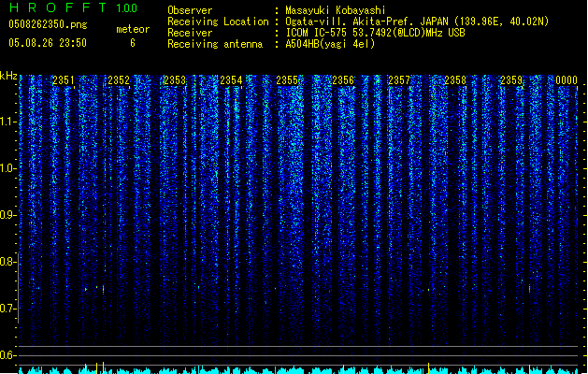Click the HROFFT 1.00 title text
The width and height of the screenshot is (588, 374).
click(x=74, y=7)
